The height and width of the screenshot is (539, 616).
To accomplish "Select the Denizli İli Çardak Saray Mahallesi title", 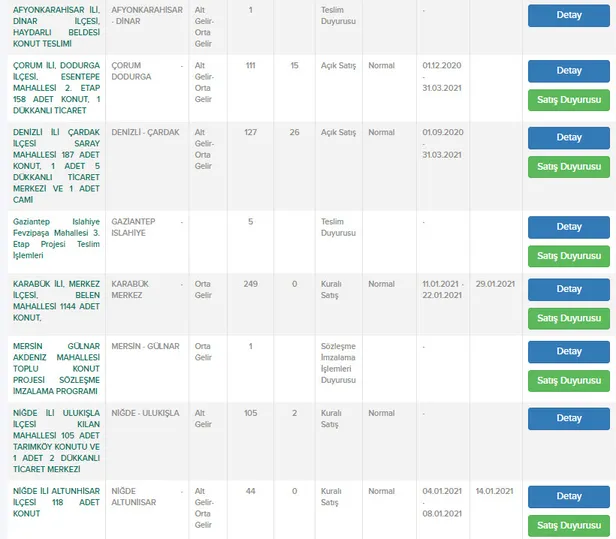I will [x=55, y=160].
